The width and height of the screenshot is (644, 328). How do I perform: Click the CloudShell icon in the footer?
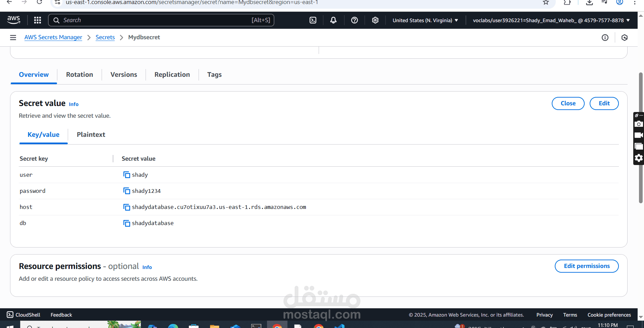(10, 315)
